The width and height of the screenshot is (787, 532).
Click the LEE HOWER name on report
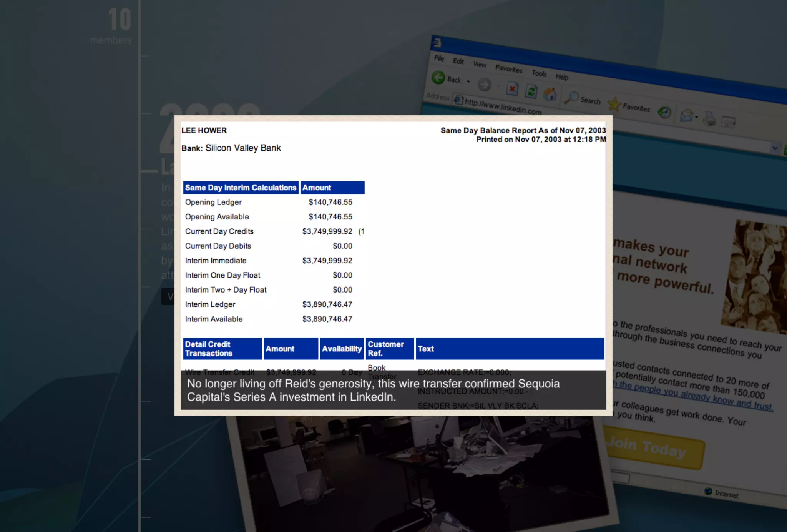(204, 131)
